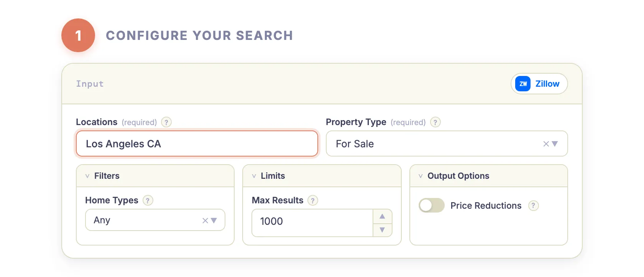Increment Max Results with the up arrow
This screenshot has width=644, height=277.
point(382,216)
